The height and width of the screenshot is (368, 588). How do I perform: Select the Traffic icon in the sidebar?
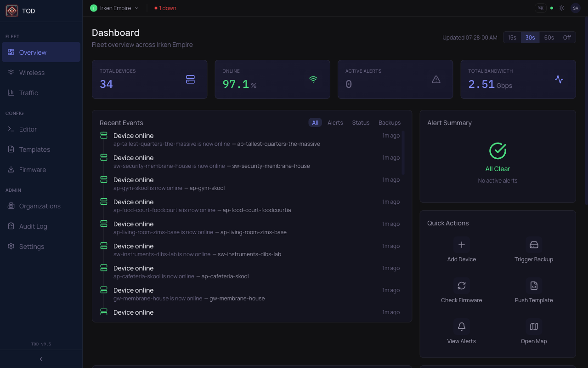point(11,92)
